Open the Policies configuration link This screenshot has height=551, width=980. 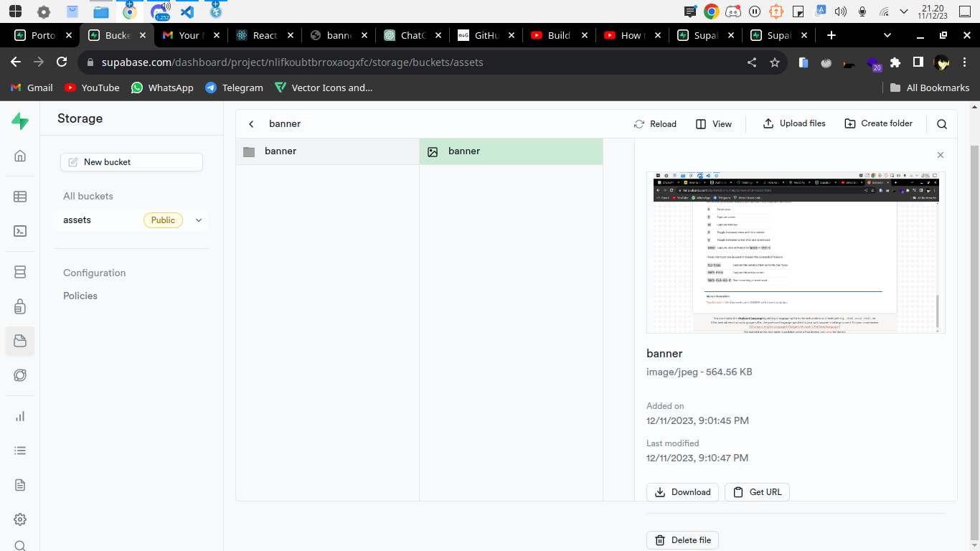(80, 296)
